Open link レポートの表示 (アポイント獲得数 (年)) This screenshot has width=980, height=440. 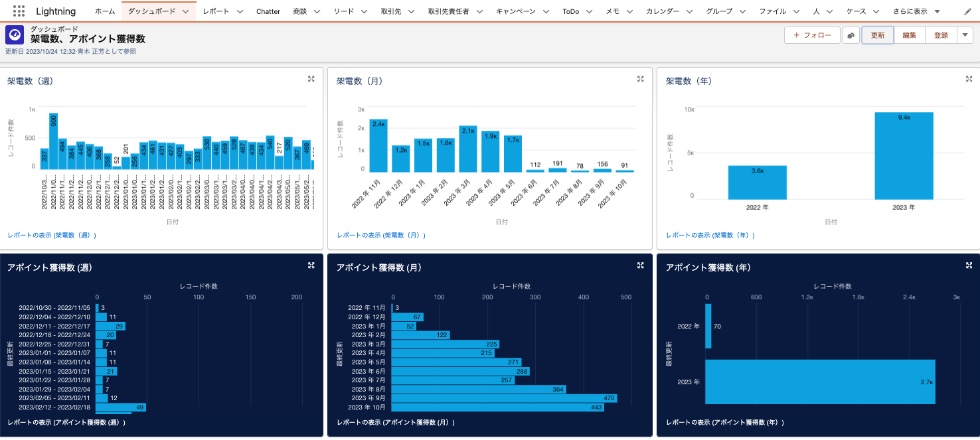(x=725, y=422)
